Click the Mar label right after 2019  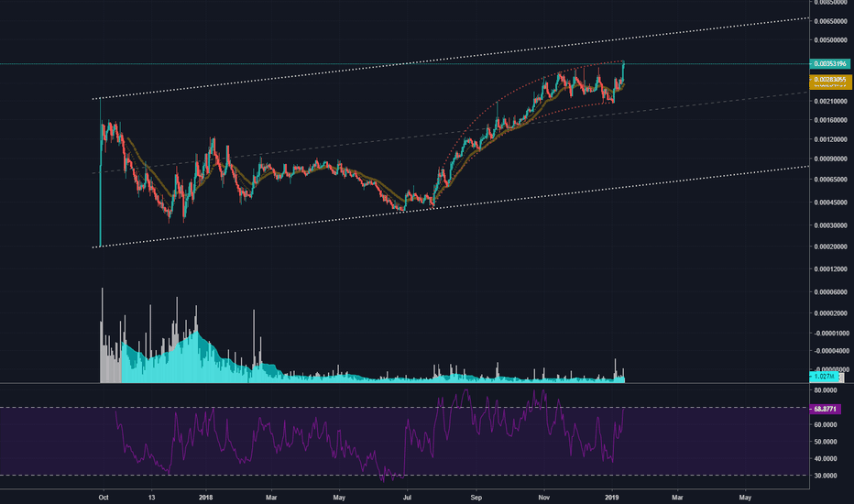tap(677, 498)
